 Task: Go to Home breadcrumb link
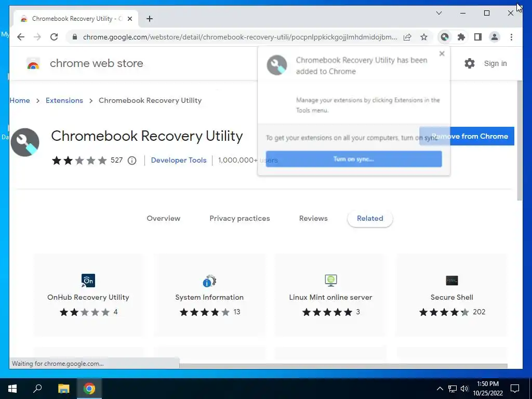tap(20, 100)
